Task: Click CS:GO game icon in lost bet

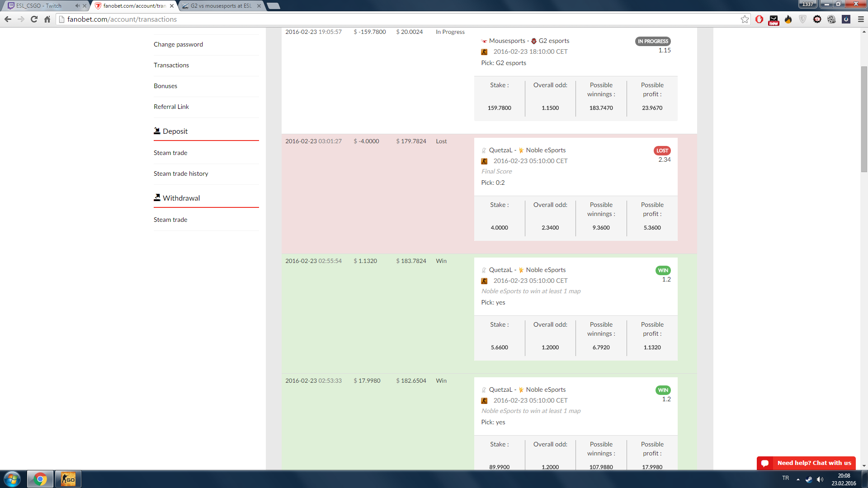Action: tap(484, 161)
